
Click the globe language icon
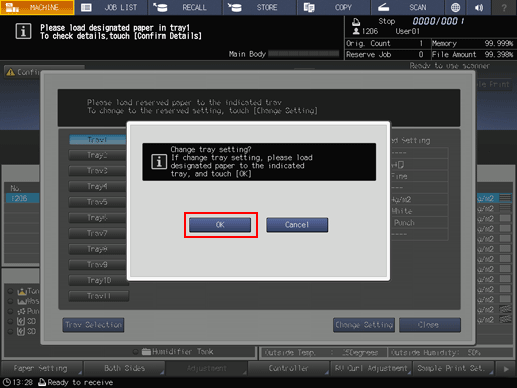pyautogui.click(x=455, y=7)
